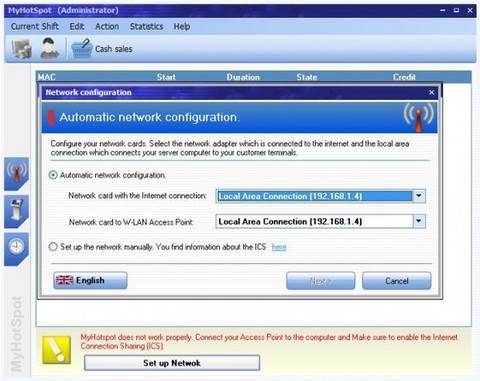480x381 pixels.
Task: Click the computer cash register toolbar icon
Action: pyautogui.click(x=22, y=49)
